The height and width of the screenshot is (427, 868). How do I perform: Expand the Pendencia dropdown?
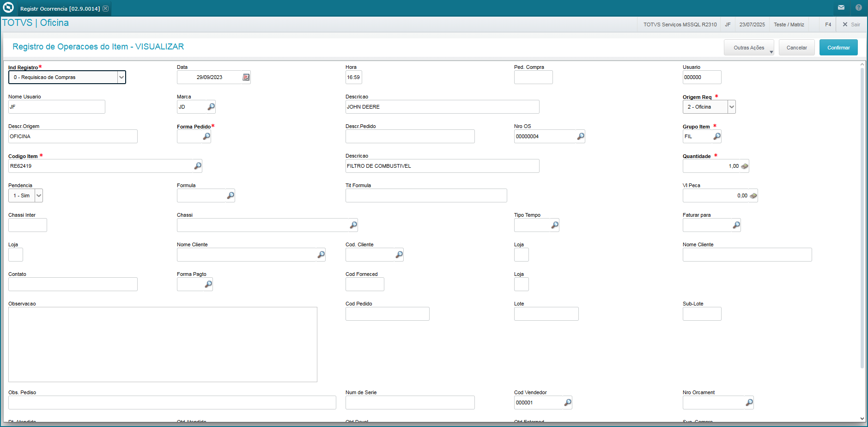(39, 195)
